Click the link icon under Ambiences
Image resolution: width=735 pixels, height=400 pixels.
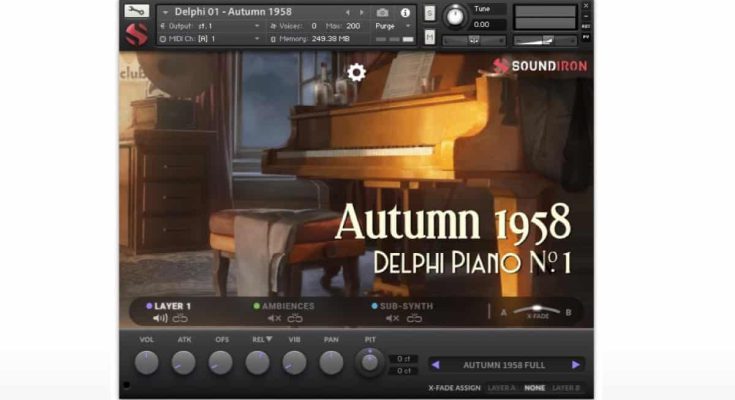click(x=295, y=318)
